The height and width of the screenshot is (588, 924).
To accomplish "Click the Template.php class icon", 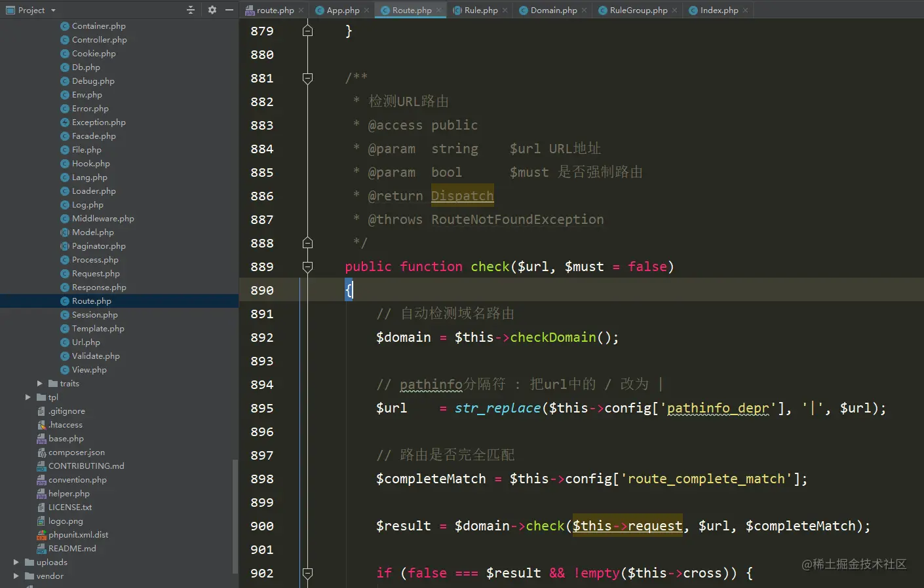I will pos(65,329).
